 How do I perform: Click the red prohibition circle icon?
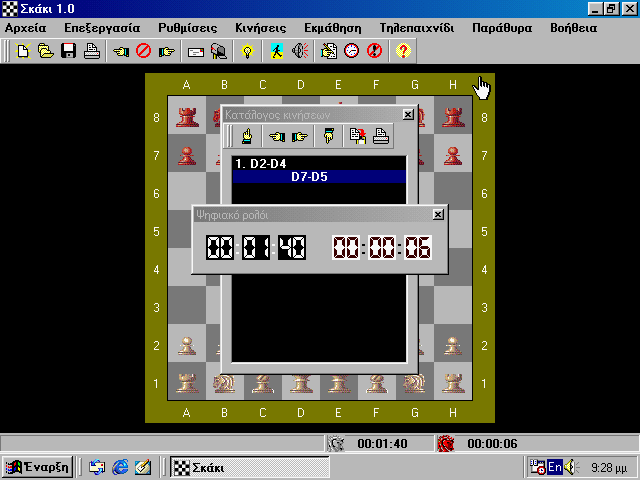coord(144,51)
